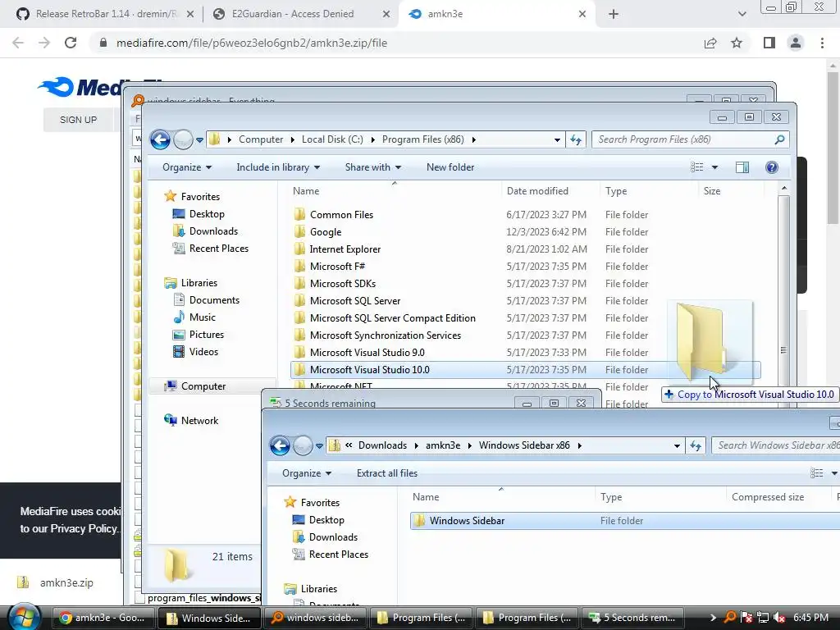Select the Google folder
The width and height of the screenshot is (840, 630).
(x=325, y=232)
